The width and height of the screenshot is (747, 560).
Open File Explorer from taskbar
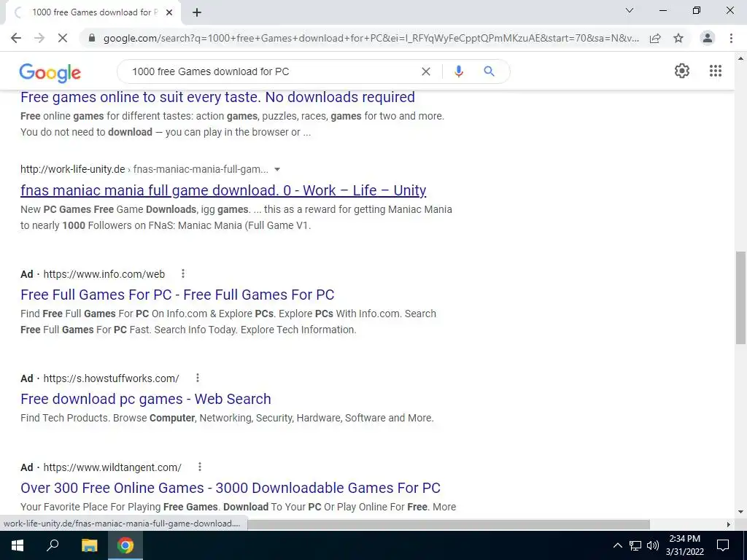point(89,545)
